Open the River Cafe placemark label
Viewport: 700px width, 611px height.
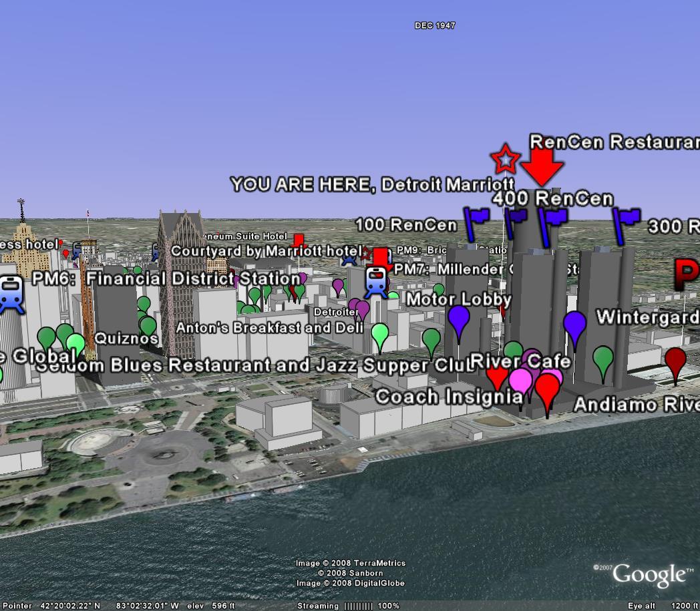click(x=521, y=362)
